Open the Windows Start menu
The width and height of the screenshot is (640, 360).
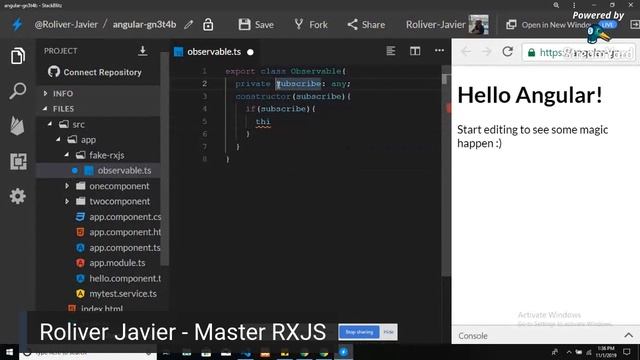[x=9, y=352]
